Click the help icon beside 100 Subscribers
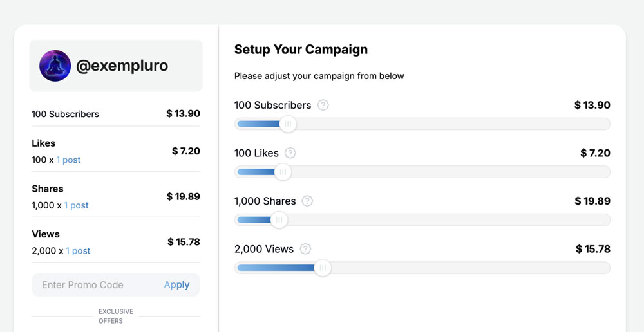 [323, 105]
